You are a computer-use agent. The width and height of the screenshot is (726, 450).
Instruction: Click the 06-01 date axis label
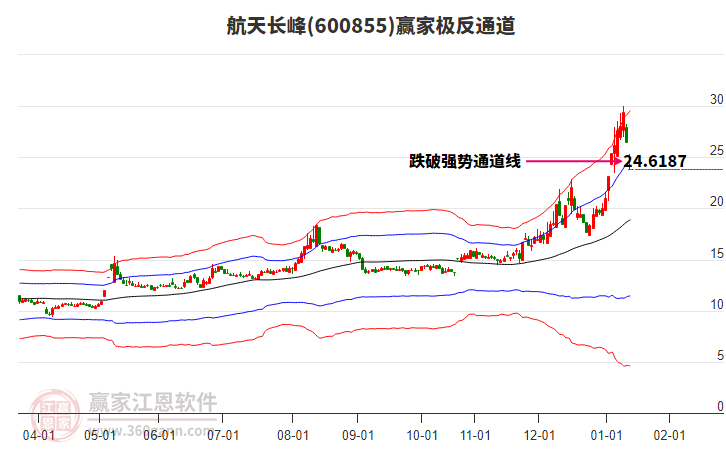click(159, 436)
